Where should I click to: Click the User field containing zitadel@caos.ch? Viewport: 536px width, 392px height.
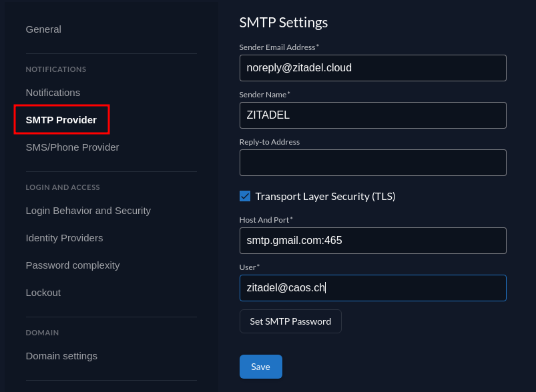click(372, 288)
